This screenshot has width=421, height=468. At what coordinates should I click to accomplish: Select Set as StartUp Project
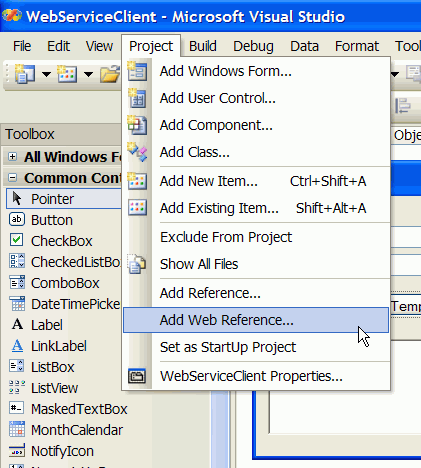pos(256,347)
